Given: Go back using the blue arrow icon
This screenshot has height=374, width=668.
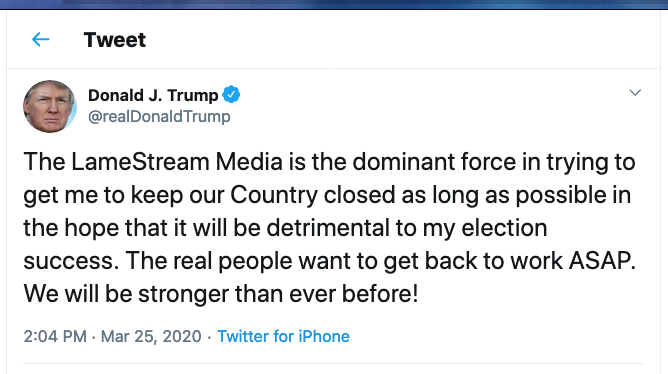Looking at the screenshot, I should point(41,40).
